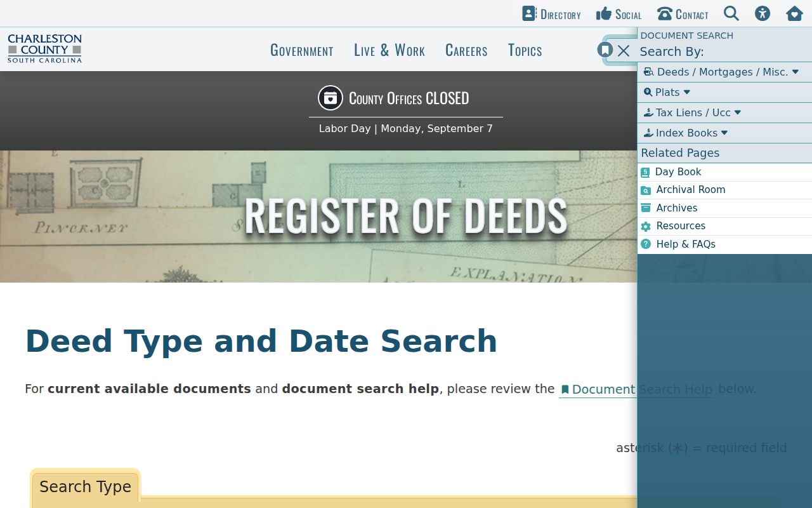Click the heart icon in the top-right corner
Viewport: 812px width, 508px height.
click(794, 13)
